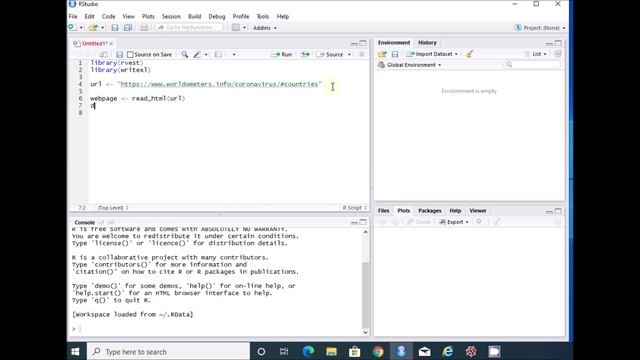Close the Untitled1 tab
The width and height of the screenshot is (640, 360).
[x=111, y=43]
